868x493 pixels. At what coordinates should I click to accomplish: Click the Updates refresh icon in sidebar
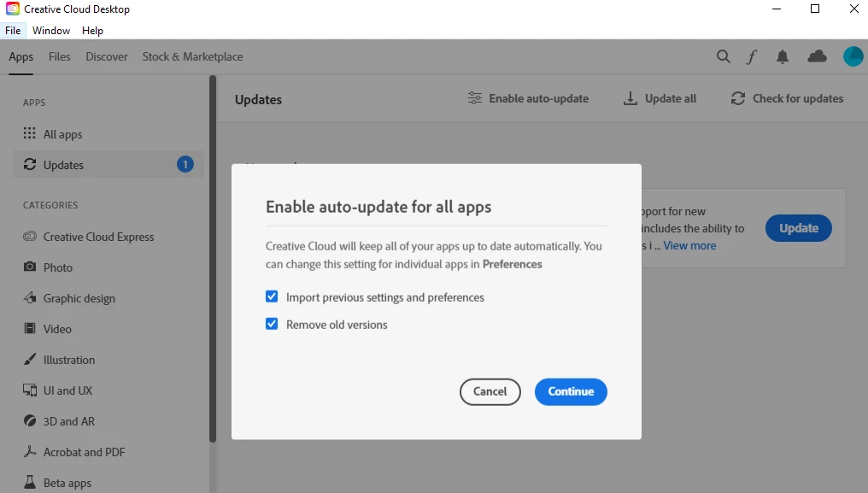pos(29,165)
